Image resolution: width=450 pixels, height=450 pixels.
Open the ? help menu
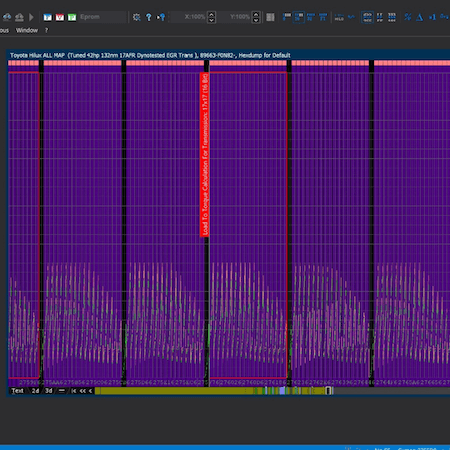click(x=46, y=30)
